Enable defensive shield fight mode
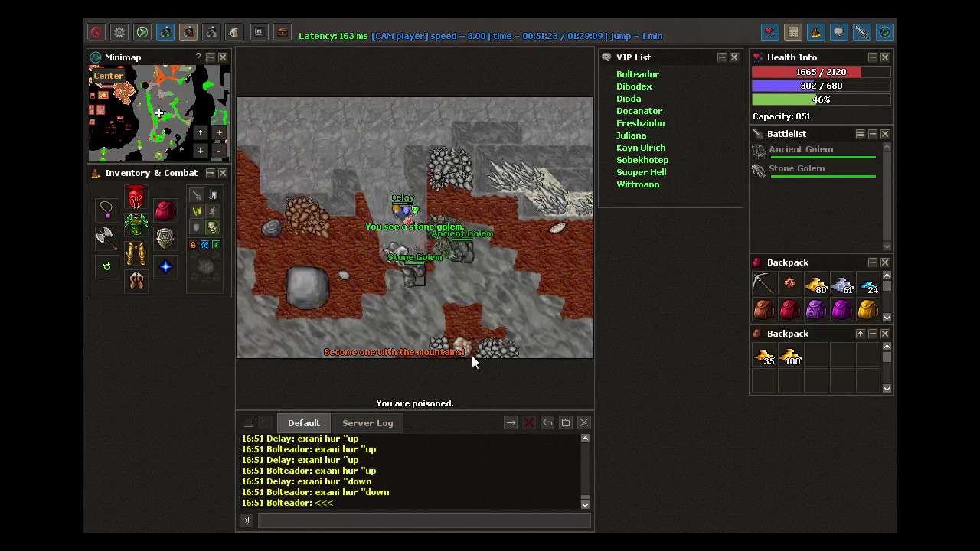This screenshot has height=551, width=980. pos(197,227)
